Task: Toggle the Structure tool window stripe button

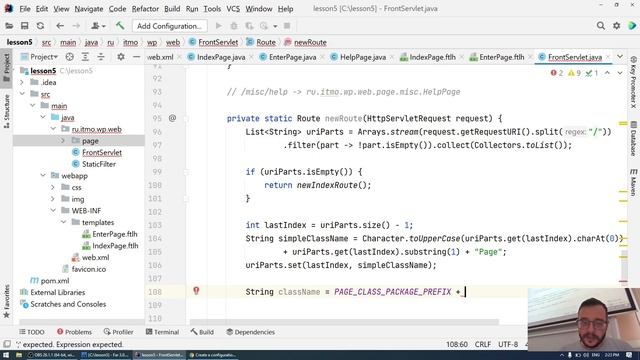Action: tap(6, 111)
